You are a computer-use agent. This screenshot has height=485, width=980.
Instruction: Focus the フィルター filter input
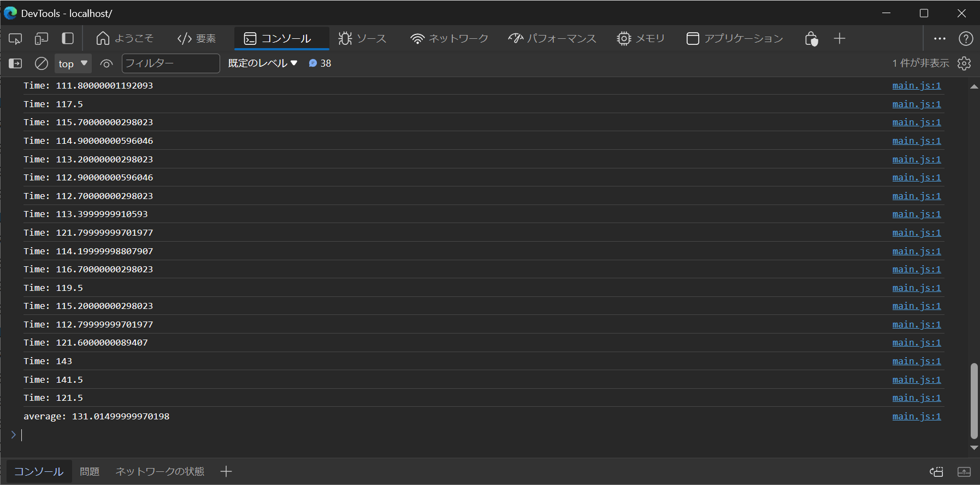coord(170,63)
